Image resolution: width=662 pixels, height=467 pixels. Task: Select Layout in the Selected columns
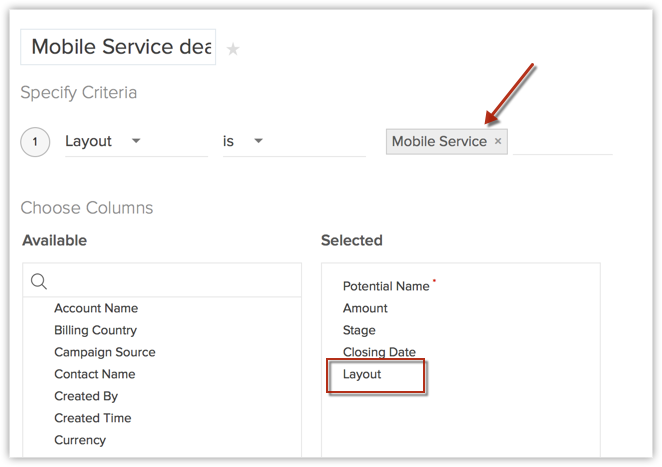tap(362, 374)
